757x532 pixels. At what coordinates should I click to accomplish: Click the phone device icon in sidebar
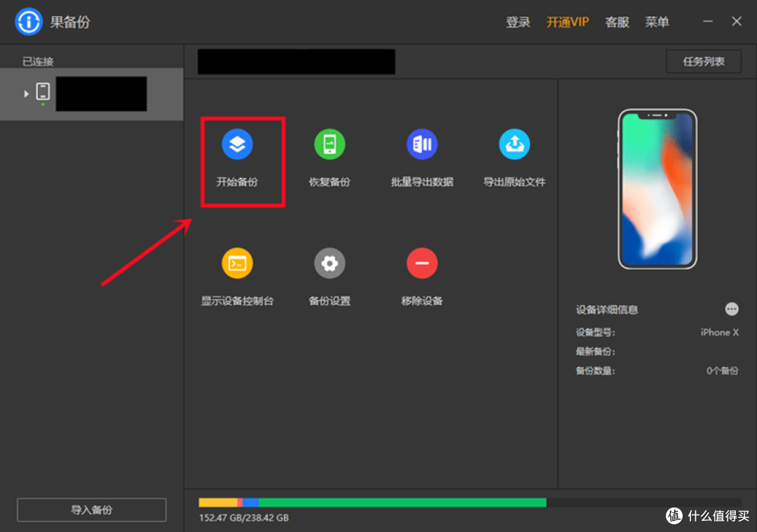click(x=43, y=92)
